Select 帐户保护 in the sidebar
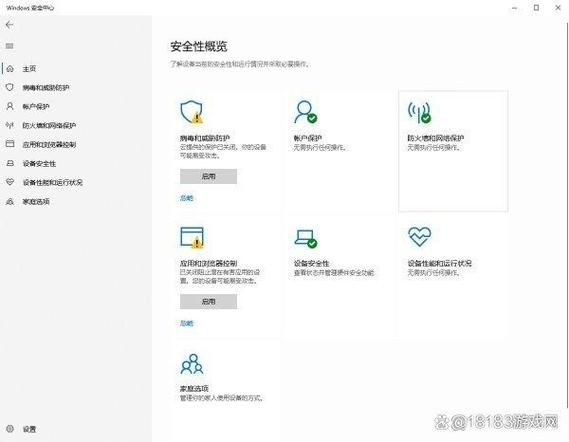 click(36, 106)
